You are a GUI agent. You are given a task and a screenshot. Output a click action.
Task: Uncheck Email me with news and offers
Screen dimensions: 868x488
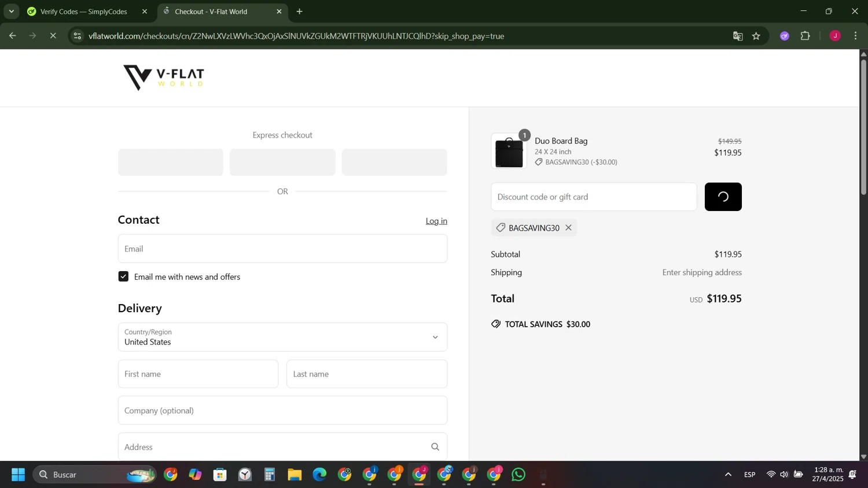point(123,277)
